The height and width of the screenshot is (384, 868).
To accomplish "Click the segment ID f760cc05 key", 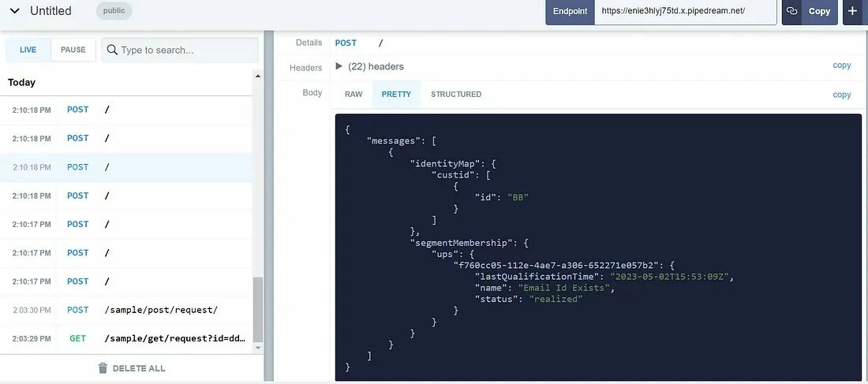I will point(557,266).
